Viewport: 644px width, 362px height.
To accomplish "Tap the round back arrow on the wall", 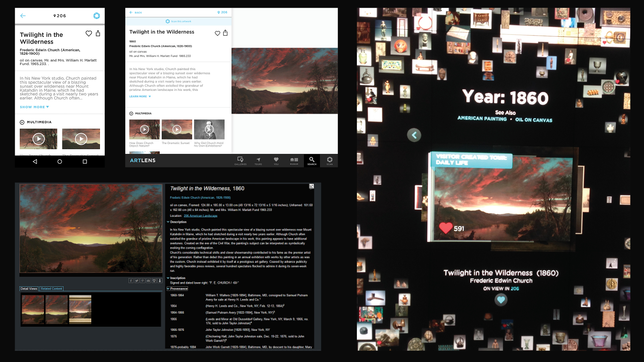I will click(x=414, y=135).
